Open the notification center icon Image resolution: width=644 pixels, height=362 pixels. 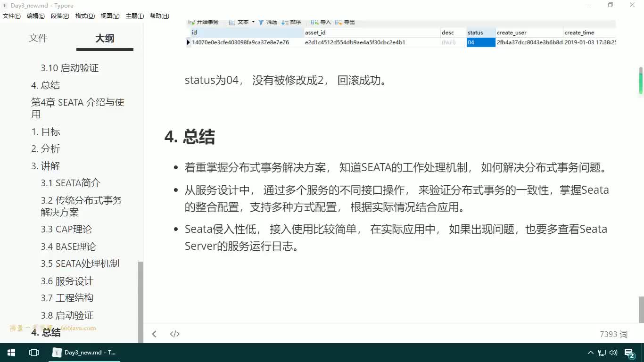pos(629,353)
